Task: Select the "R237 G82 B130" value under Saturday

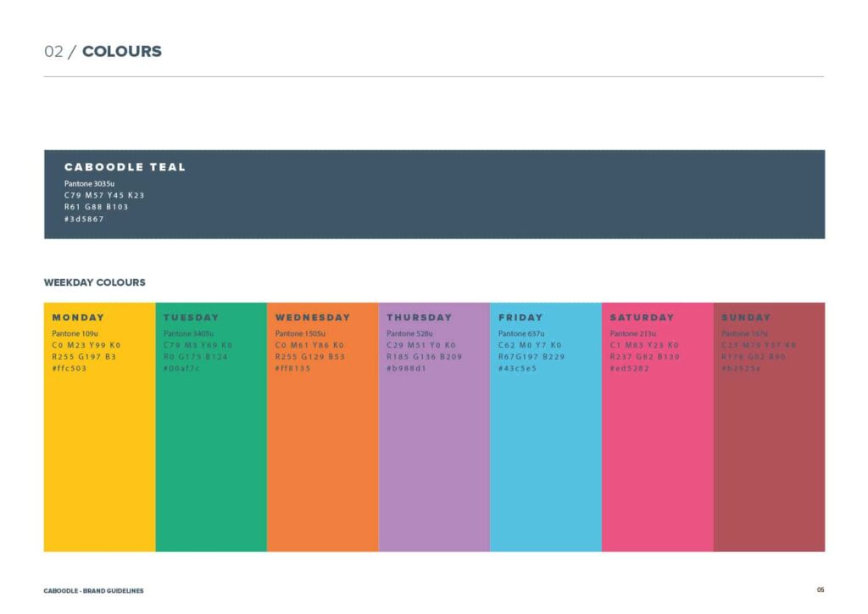Action: (644, 357)
